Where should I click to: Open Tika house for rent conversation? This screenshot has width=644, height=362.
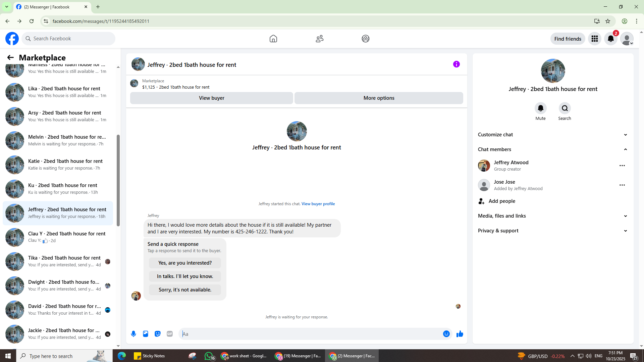point(58,261)
